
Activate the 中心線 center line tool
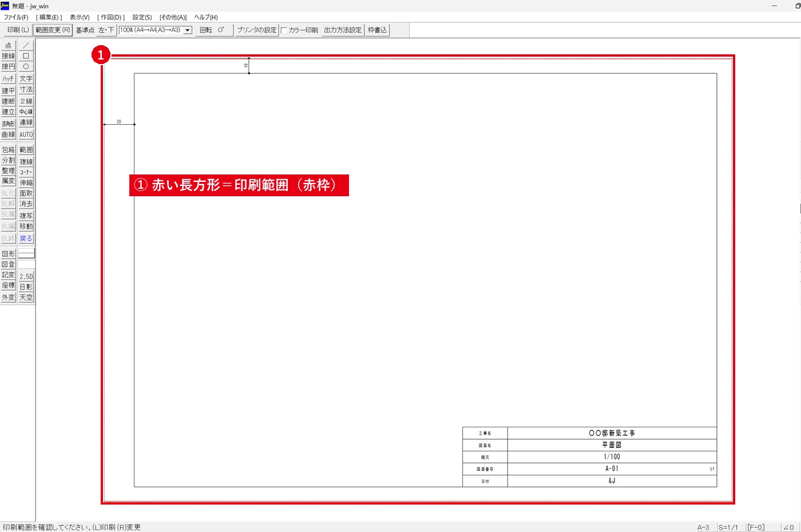click(26, 112)
